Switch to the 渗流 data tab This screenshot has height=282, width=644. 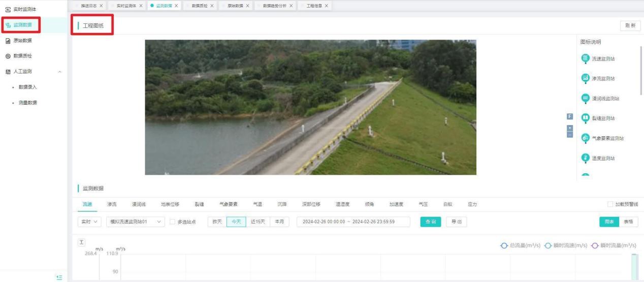click(112, 204)
